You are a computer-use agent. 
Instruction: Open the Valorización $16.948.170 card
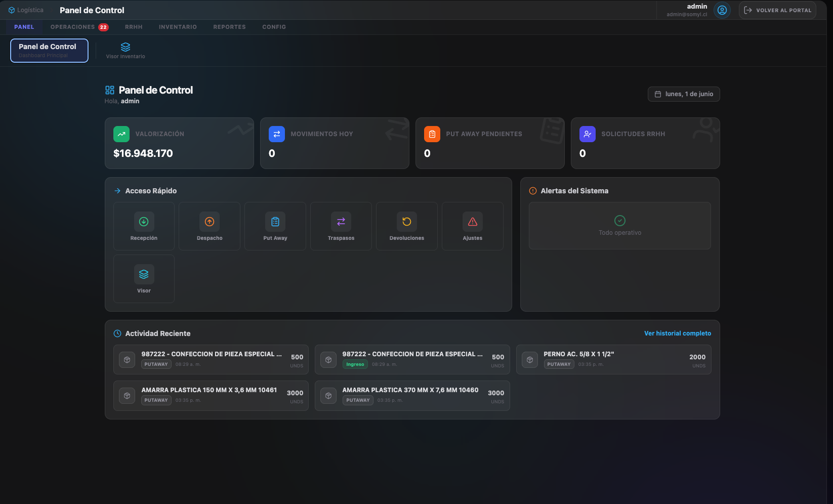pyautogui.click(x=179, y=143)
